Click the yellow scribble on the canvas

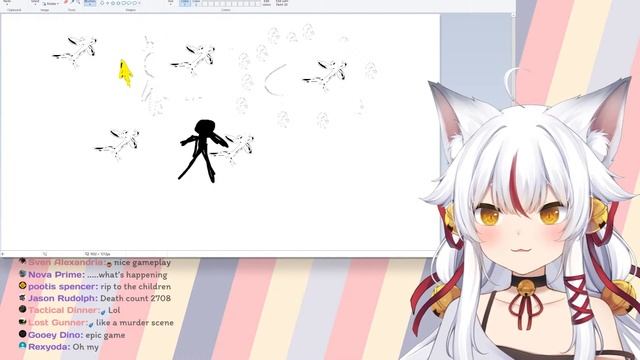pos(125,73)
